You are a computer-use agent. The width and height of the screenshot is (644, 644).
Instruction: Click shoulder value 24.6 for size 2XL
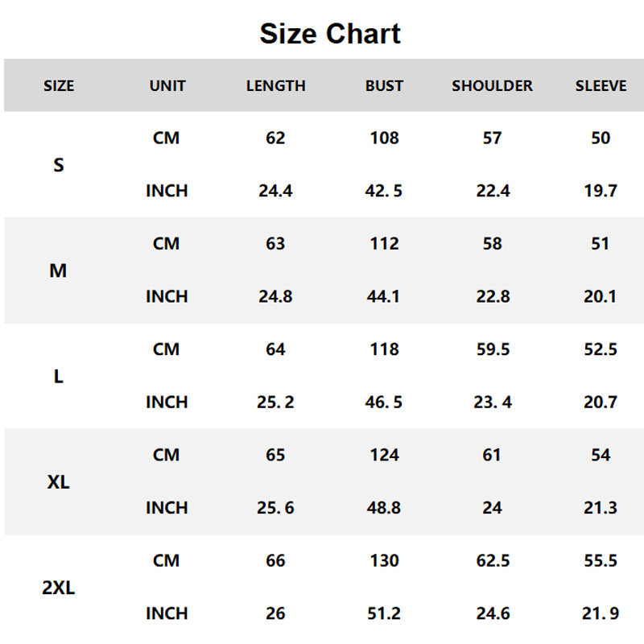point(492,613)
